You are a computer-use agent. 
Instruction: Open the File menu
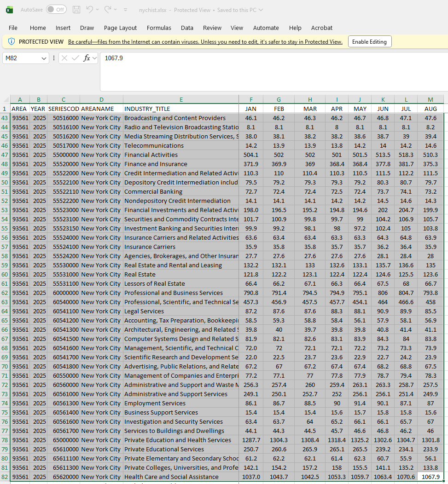(13, 28)
